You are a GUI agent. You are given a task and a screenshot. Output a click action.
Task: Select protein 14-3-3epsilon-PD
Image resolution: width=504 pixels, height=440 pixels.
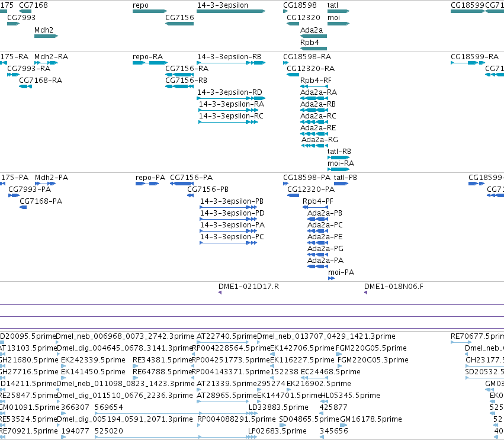pos(228,219)
